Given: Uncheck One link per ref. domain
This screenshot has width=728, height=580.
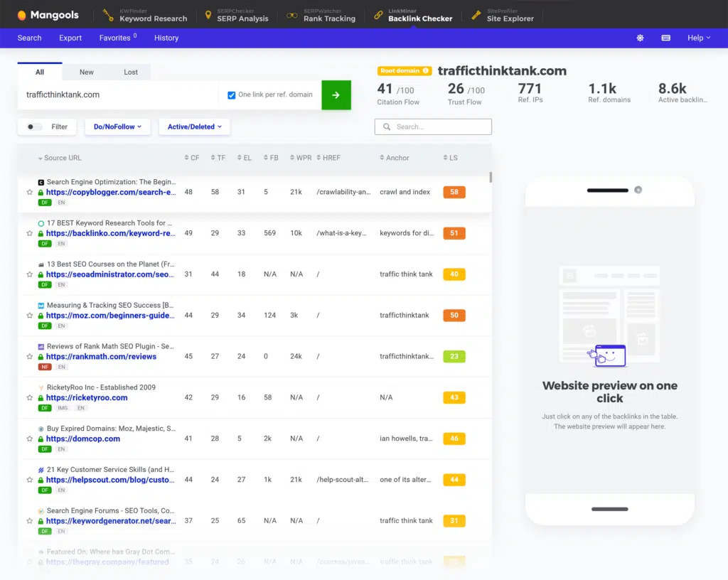Looking at the screenshot, I should coord(232,95).
